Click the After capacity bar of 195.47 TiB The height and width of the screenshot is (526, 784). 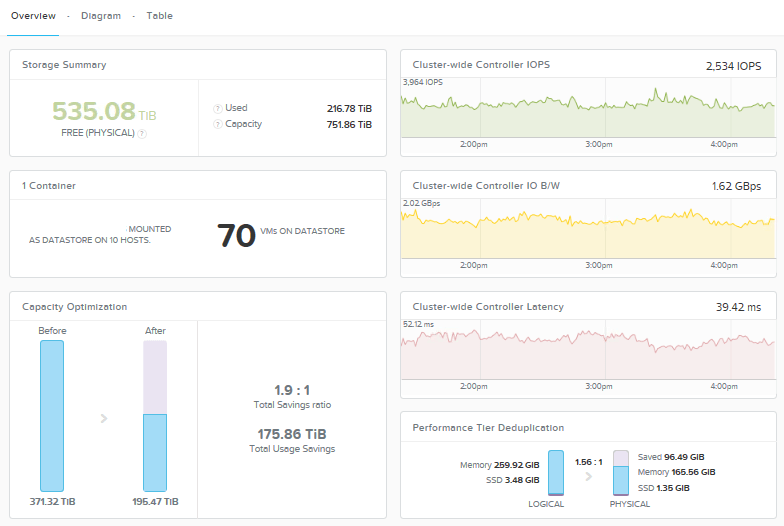(x=155, y=416)
